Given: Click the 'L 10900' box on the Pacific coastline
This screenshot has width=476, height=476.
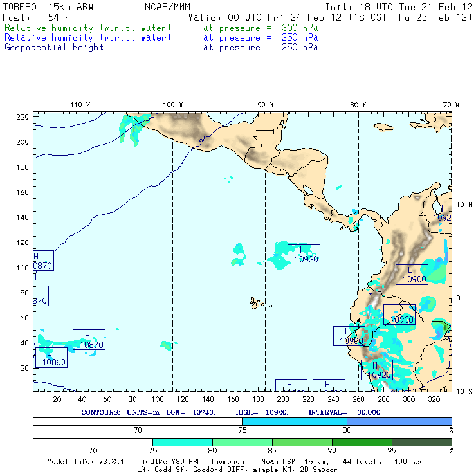Looking at the screenshot, I should (349, 336).
